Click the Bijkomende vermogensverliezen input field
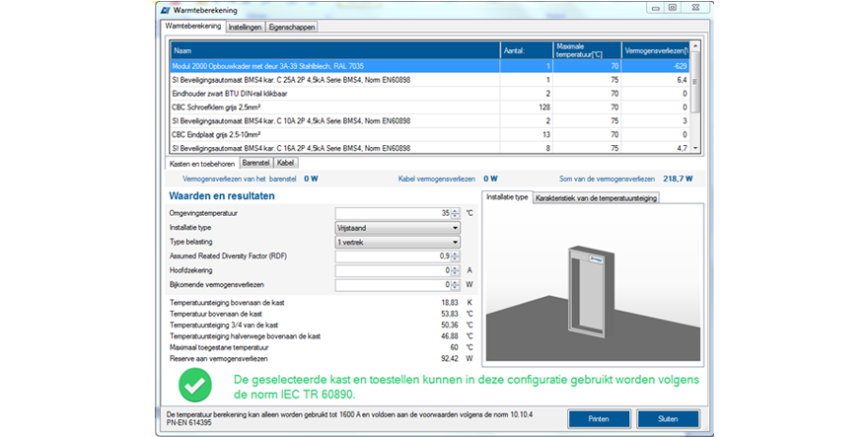This screenshot has height=437, width=868. [393, 285]
